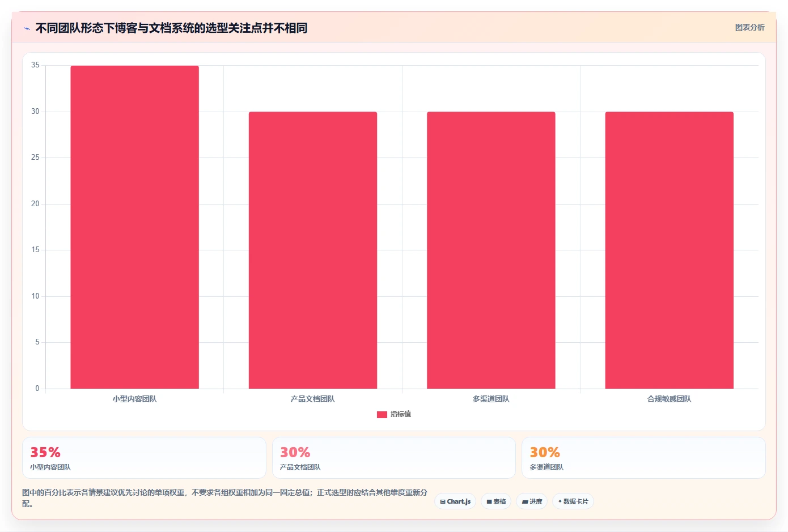This screenshot has width=788, height=532.
Task: Click the 指标值 legend label
Action: [401, 414]
